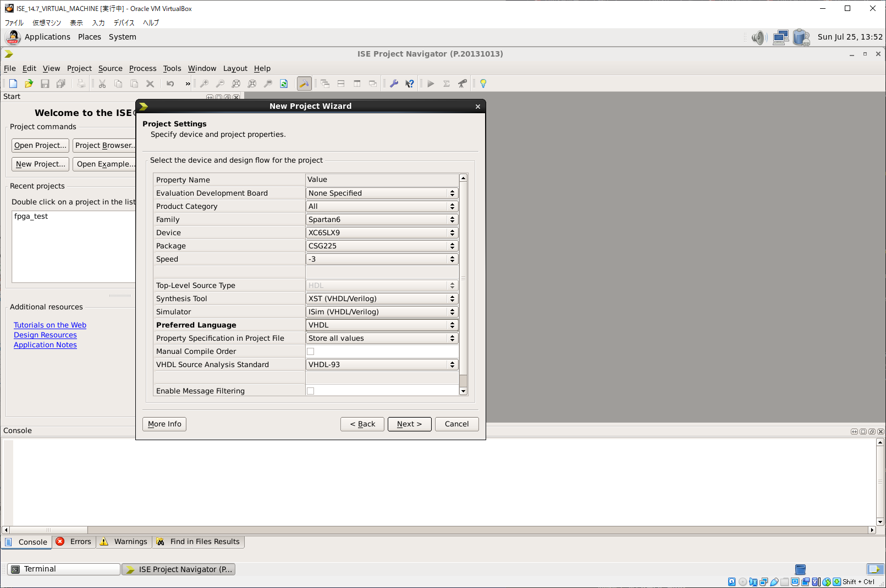This screenshot has height=588, width=886.
Task: Click the New File toolbar icon
Action: 13,84
